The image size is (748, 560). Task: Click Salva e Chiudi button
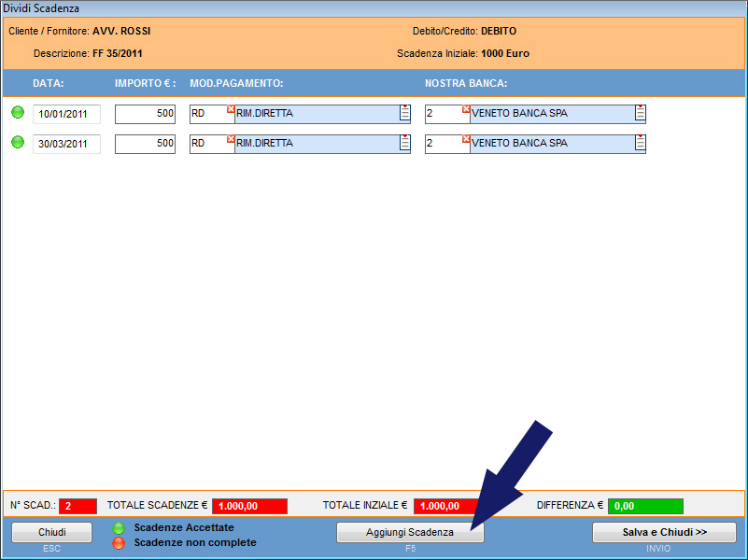coord(664,532)
